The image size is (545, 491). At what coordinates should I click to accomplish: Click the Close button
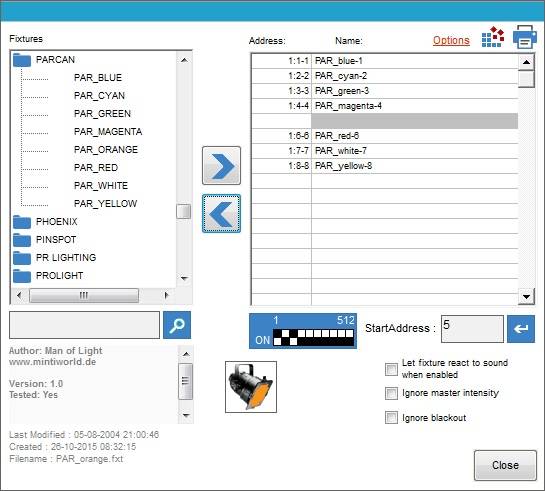(505, 465)
